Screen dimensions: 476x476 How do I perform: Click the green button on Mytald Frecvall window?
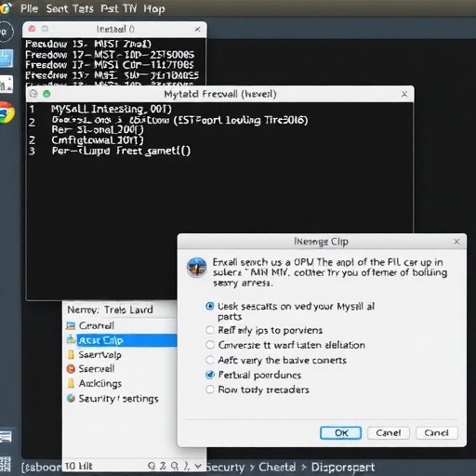[46, 94]
